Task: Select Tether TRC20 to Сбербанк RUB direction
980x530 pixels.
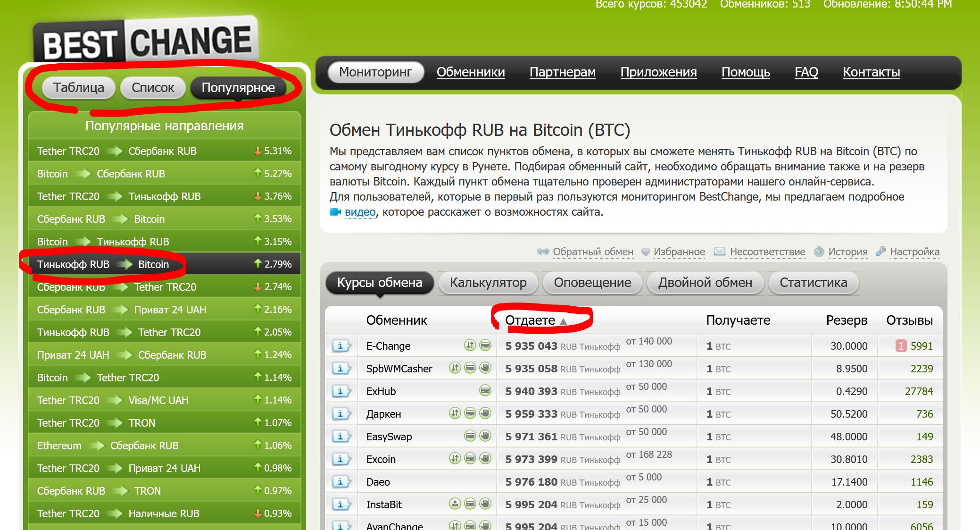Action: pos(165,151)
